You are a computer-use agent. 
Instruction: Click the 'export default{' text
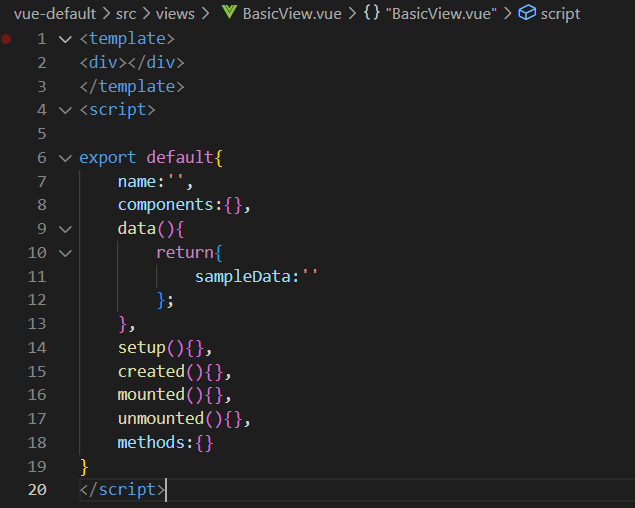click(x=151, y=158)
